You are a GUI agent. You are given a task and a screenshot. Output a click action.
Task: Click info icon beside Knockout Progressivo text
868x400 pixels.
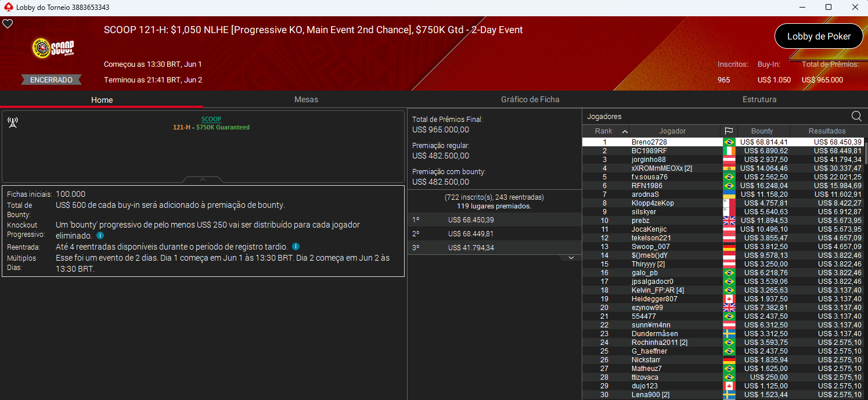coord(100,236)
